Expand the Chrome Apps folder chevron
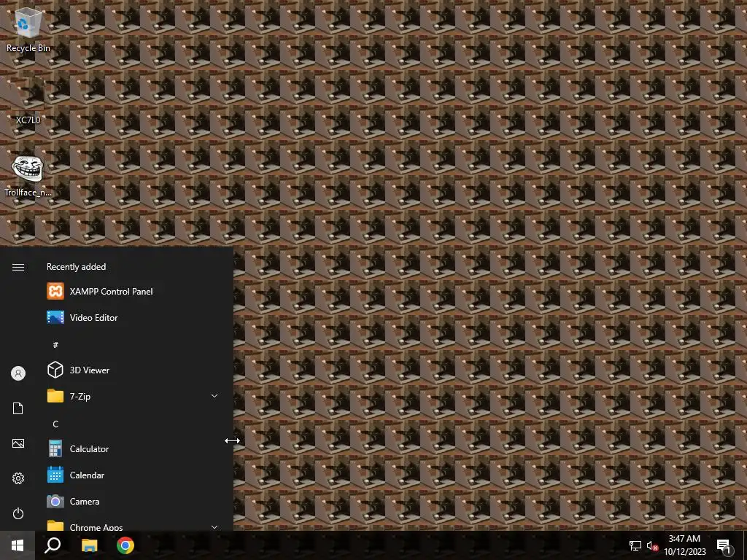The height and width of the screenshot is (560, 747). tap(214, 527)
